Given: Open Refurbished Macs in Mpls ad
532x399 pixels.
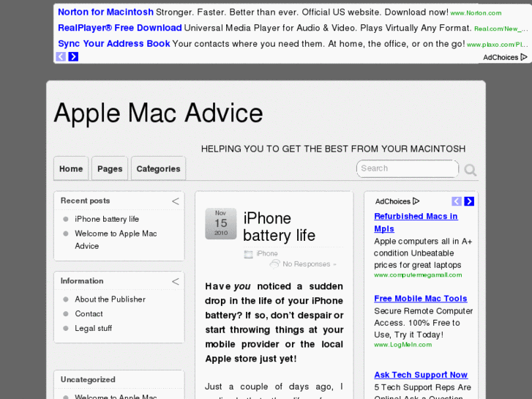Looking at the screenshot, I should click(416, 223).
